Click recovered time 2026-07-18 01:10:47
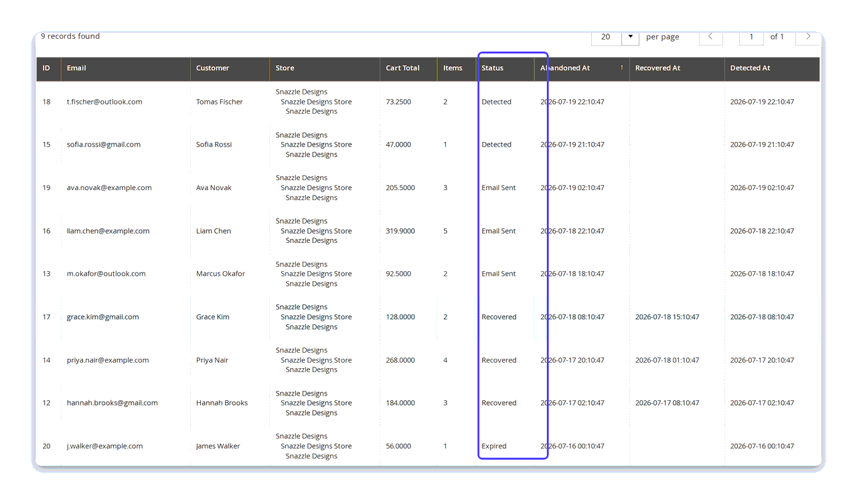This screenshot has height=504, width=857. [668, 360]
